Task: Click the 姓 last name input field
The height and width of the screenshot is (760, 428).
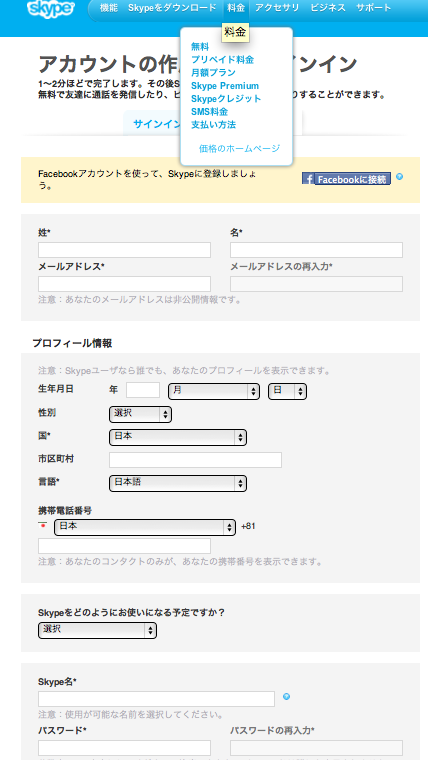Action: (125, 250)
